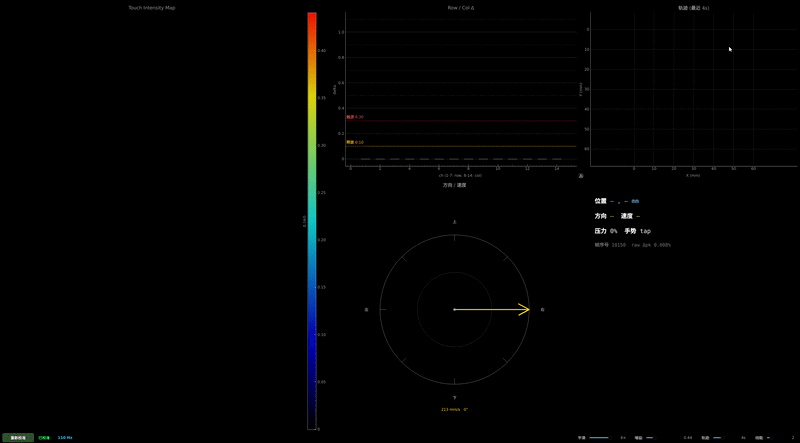The image size is (800, 443).
Task: Click the red 0.30 threshold label
Action: 355,117
